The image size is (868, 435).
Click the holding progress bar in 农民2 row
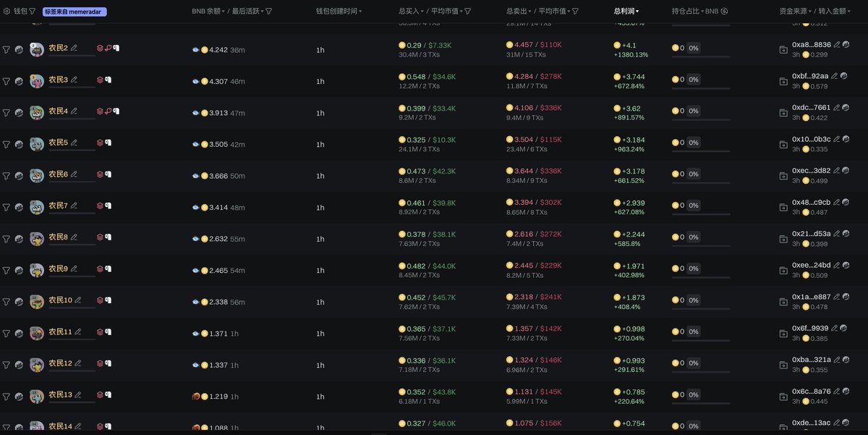click(701, 57)
